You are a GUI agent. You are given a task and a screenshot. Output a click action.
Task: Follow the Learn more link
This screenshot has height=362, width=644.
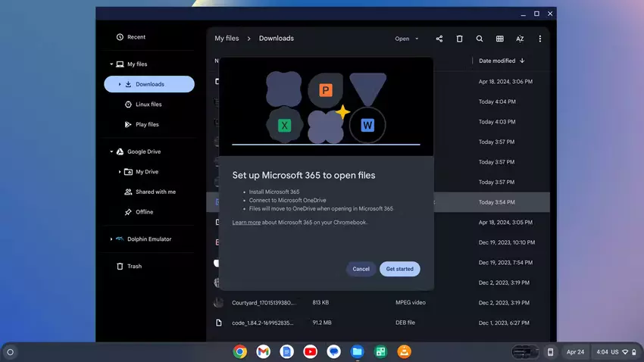(x=246, y=223)
